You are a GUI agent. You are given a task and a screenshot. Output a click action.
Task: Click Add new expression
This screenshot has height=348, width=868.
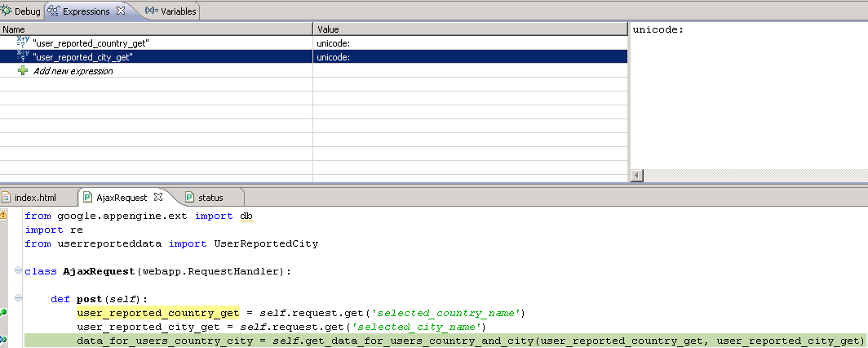[x=73, y=71]
